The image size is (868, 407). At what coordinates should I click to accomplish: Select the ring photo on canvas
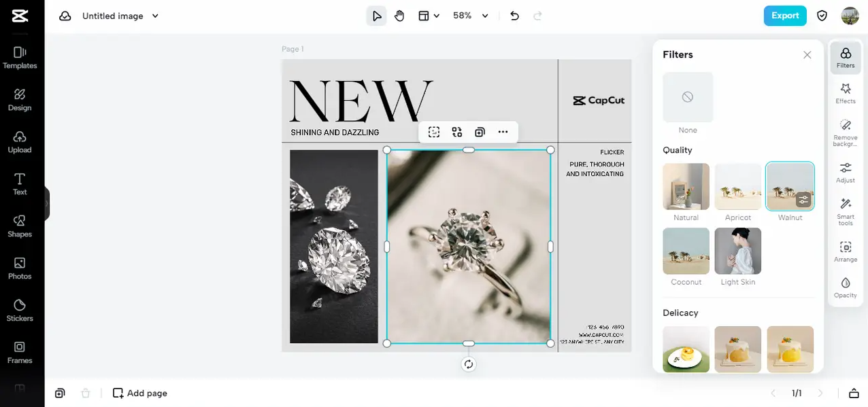(x=469, y=247)
